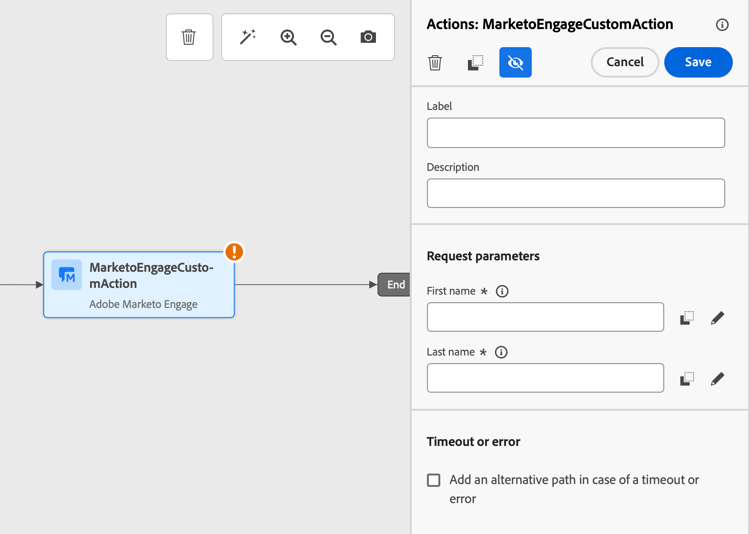Viewport: 750px width, 534px height.
Task: Click the magic wand auto-arrange icon
Action: 248,37
